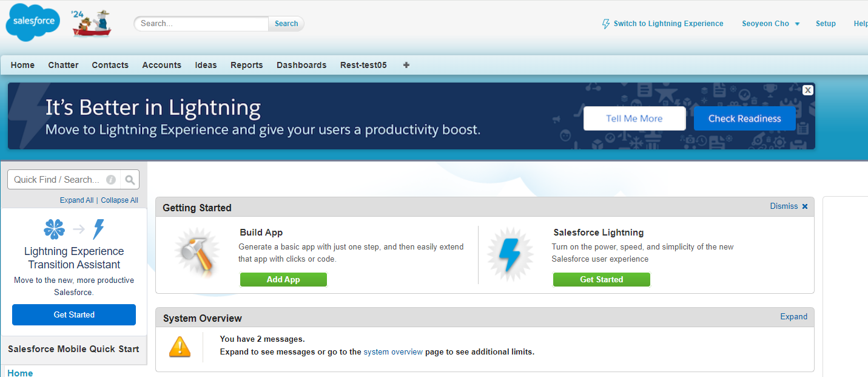Image resolution: width=868 pixels, height=377 pixels.
Task: Click the top Search button
Action: 286,24
